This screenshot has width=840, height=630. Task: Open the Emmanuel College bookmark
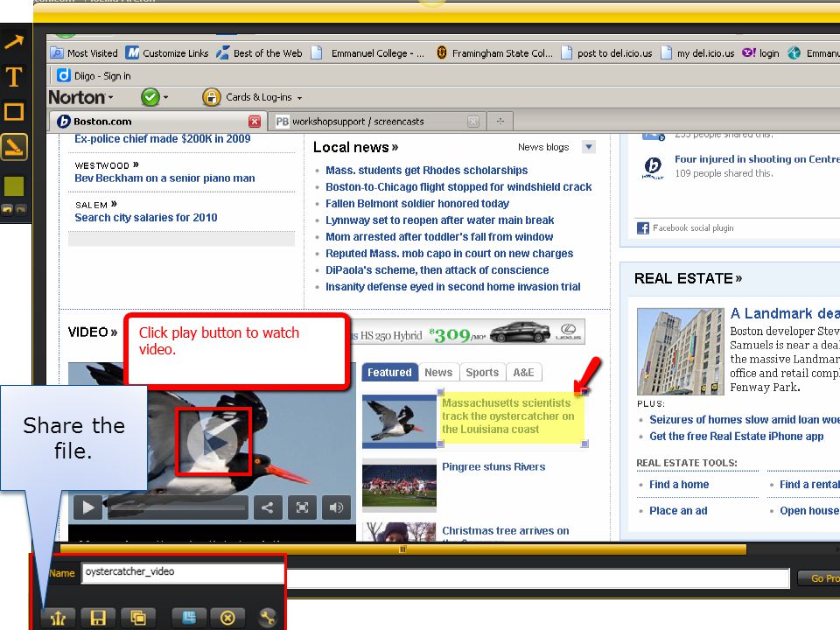click(368, 53)
